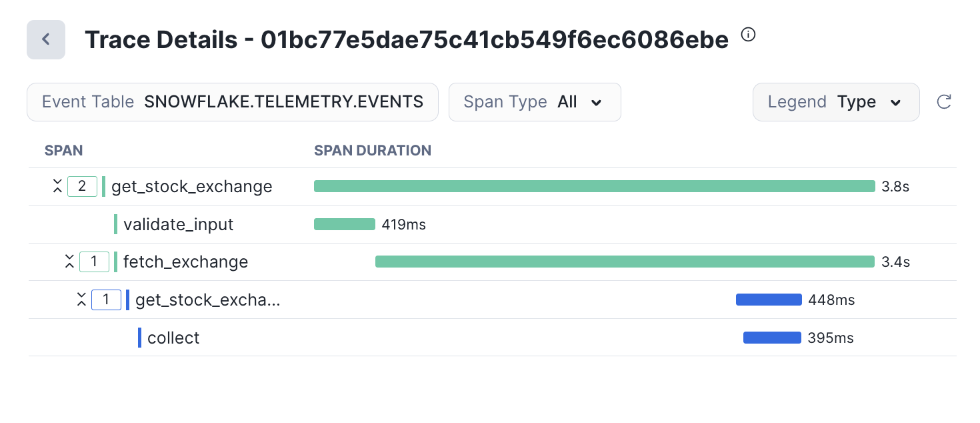Click the blue 448ms duration bar
This screenshot has width=980, height=423.
click(769, 300)
